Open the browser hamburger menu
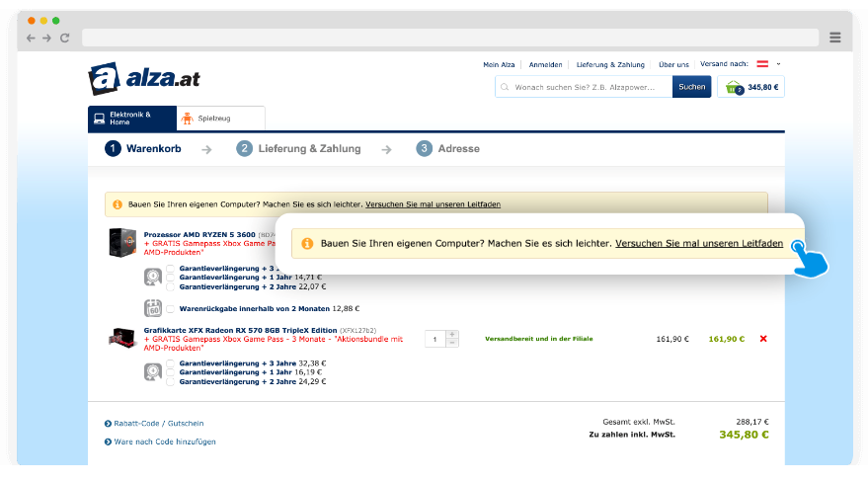Viewport: 868px width, 482px height. [x=835, y=38]
